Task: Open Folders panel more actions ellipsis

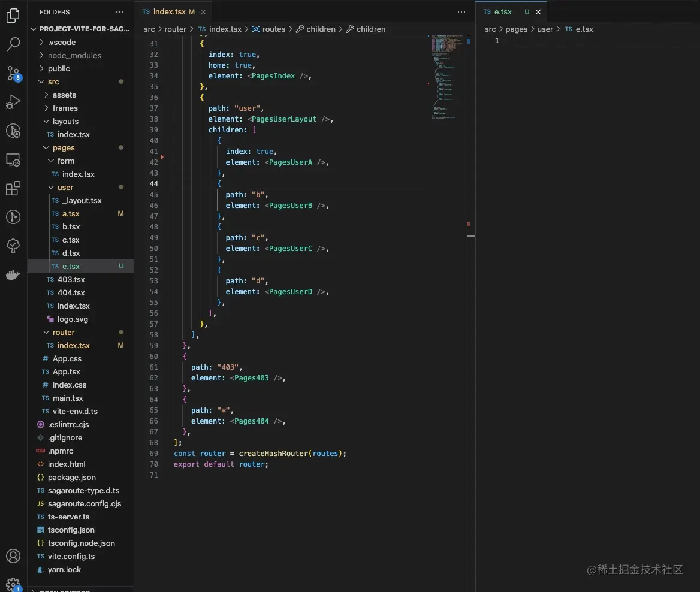Action: coord(120,11)
